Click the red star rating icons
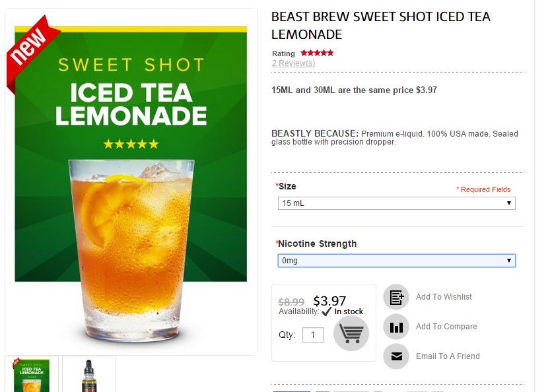 point(317,53)
